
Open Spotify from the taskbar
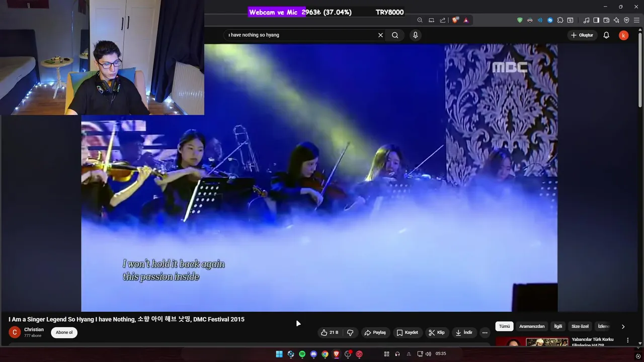(x=302, y=354)
